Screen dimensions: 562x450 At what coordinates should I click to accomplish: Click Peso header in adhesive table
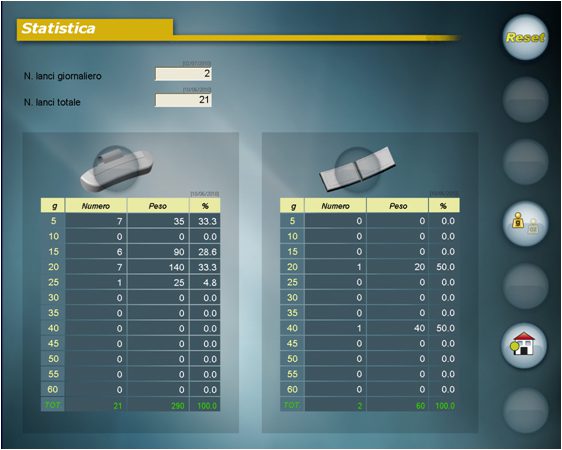pyautogui.click(x=397, y=206)
